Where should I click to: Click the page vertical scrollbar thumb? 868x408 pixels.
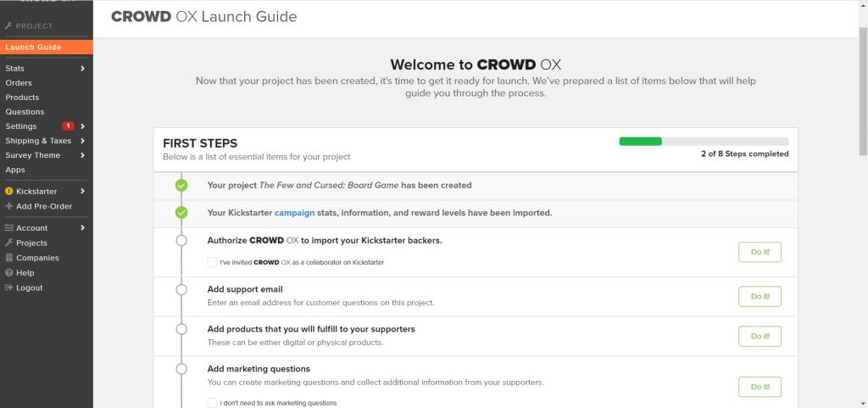tap(863, 91)
